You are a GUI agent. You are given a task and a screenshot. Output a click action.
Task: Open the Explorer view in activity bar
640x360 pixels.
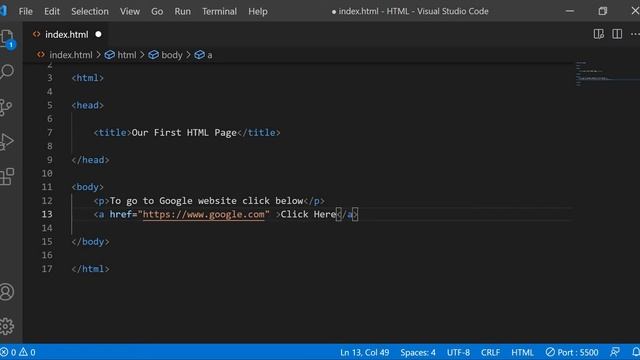(7, 39)
